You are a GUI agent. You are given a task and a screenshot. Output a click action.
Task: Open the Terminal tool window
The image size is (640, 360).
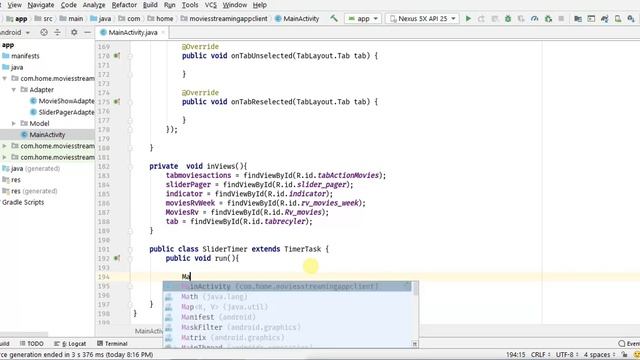coord(112,344)
